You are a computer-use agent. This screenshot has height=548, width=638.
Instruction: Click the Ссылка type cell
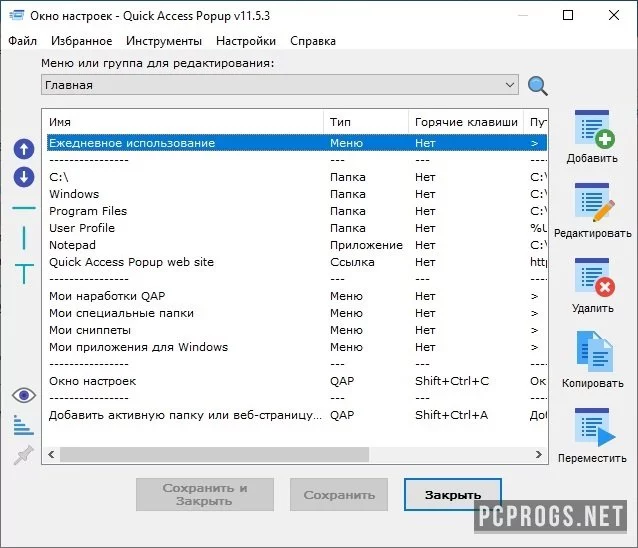pos(352,262)
